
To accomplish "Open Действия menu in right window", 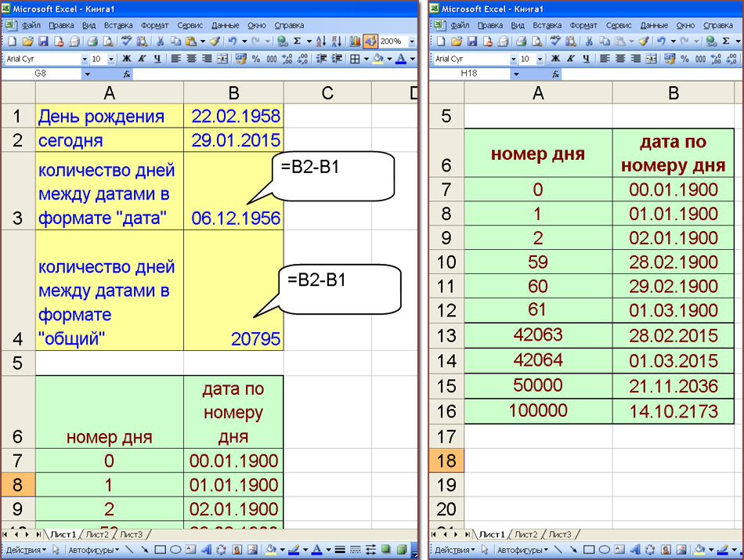I will point(455,550).
